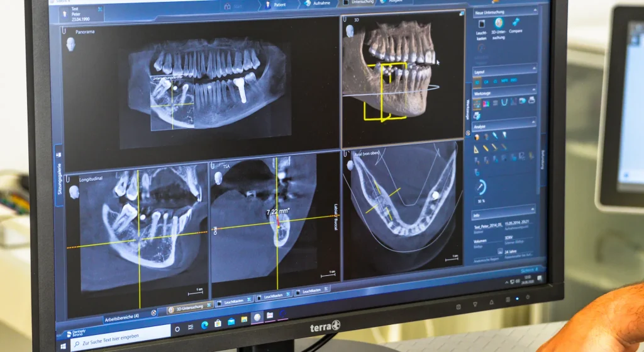Select the yellow ruler length measurement tool
The height and width of the screenshot is (352, 644).
486,148
